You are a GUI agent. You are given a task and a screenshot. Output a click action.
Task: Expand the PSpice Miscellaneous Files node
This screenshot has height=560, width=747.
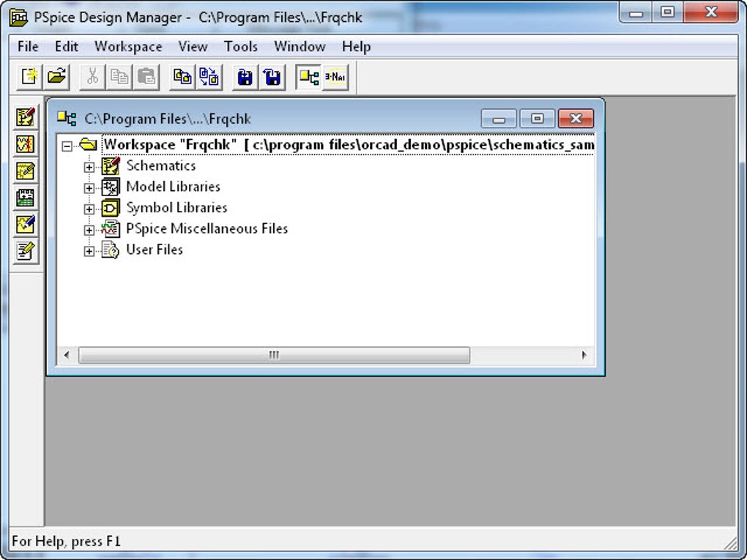[89, 230]
